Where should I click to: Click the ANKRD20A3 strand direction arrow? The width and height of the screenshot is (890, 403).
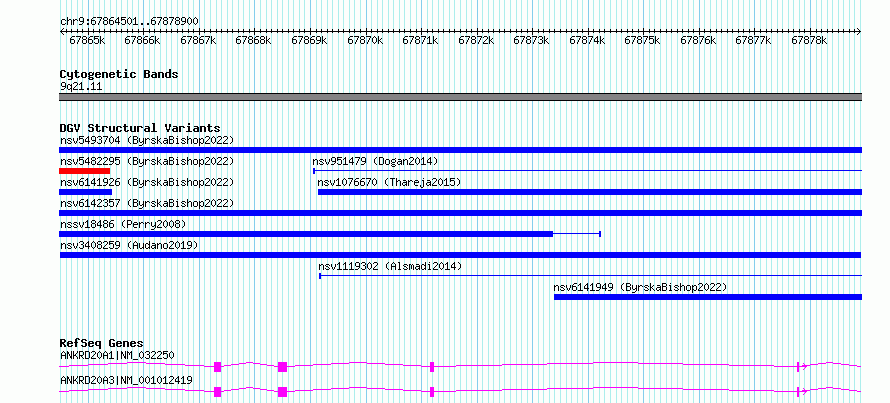click(802, 392)
